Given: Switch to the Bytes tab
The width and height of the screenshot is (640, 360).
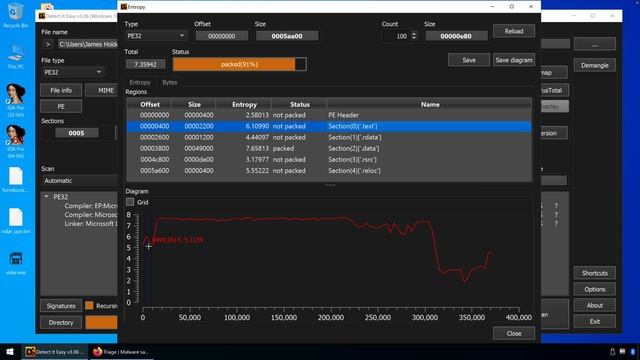Looking at the screenshot, I should coord(170,82).
